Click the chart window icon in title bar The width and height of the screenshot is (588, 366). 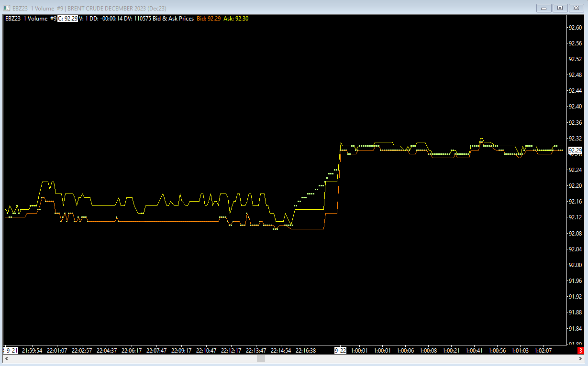[7, 8]
